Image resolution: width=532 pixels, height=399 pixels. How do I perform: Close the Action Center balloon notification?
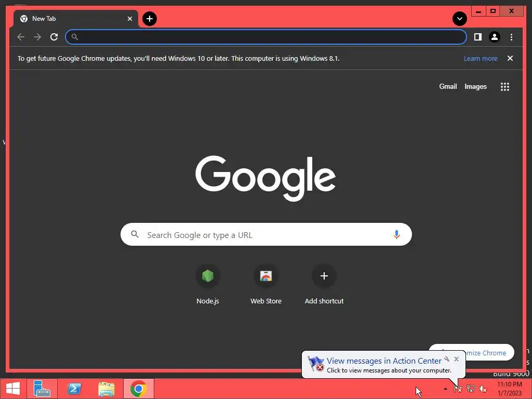(456, 359)
